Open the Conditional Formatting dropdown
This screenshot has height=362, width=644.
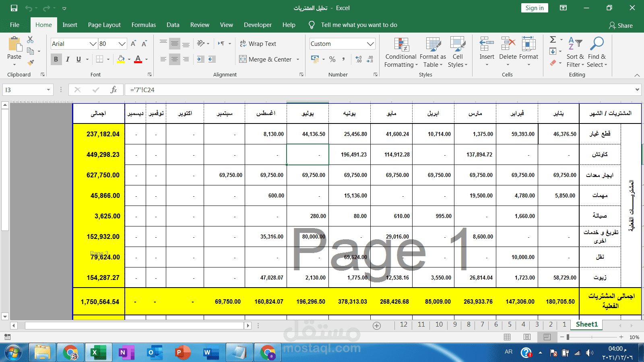pos(401,52)
